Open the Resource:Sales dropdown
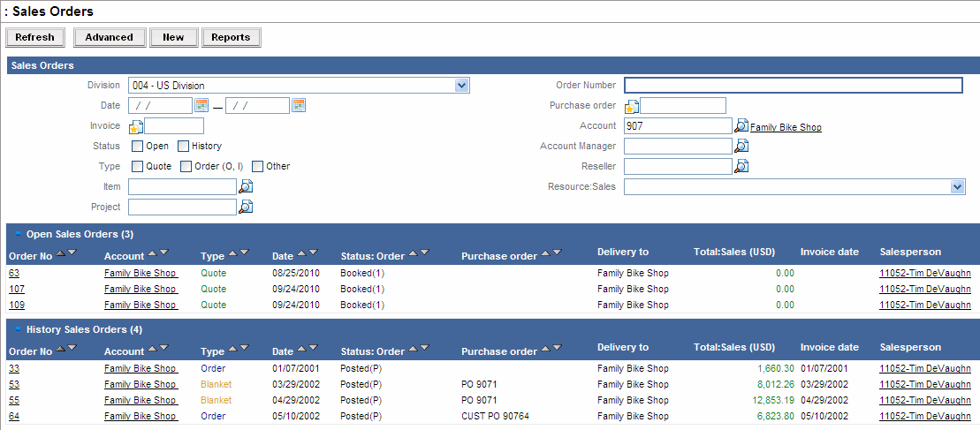The image size is (980, 430). [957, 186]
